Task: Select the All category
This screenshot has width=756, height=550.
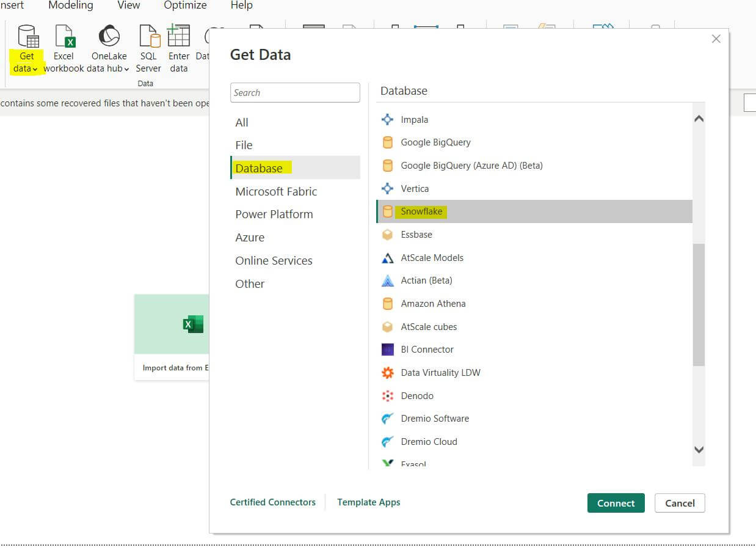Action: [295, 122]
